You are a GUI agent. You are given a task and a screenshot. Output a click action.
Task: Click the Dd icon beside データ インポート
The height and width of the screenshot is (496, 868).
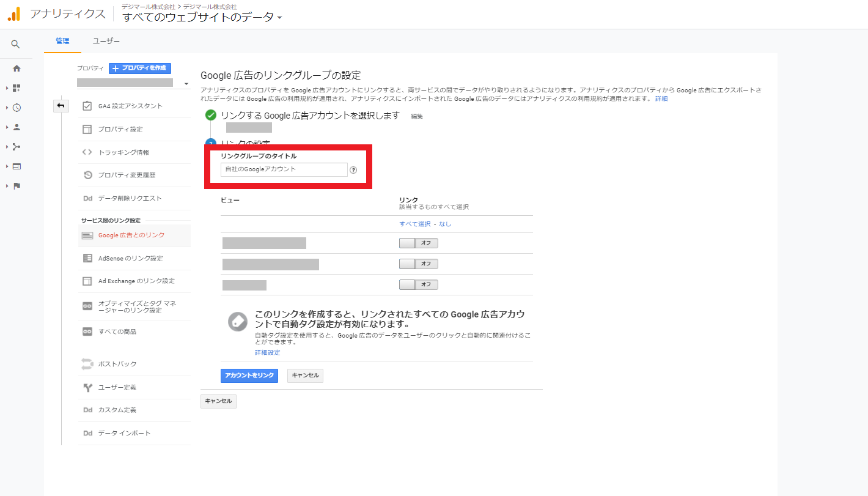point(87,433)
